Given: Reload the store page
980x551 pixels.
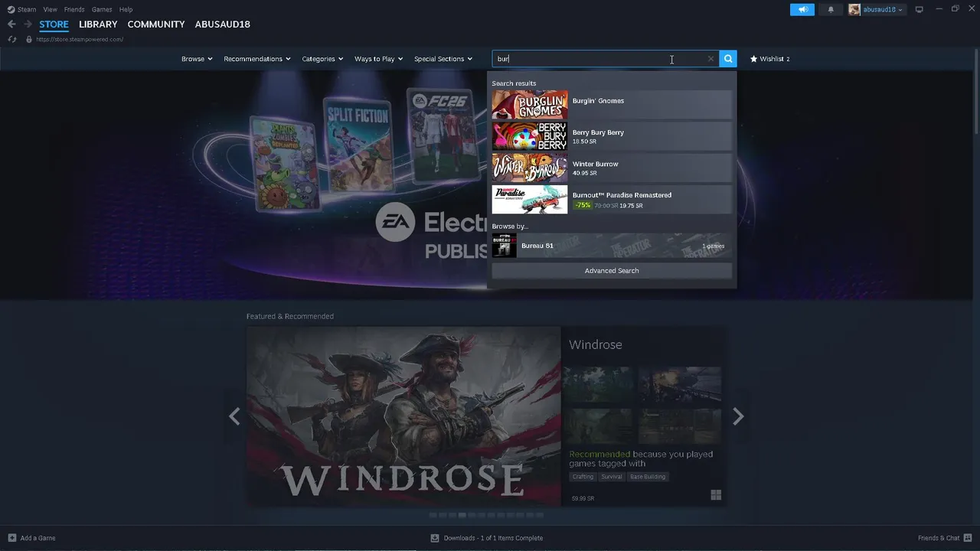Looking at the screenshot, I should pos(12,39).
